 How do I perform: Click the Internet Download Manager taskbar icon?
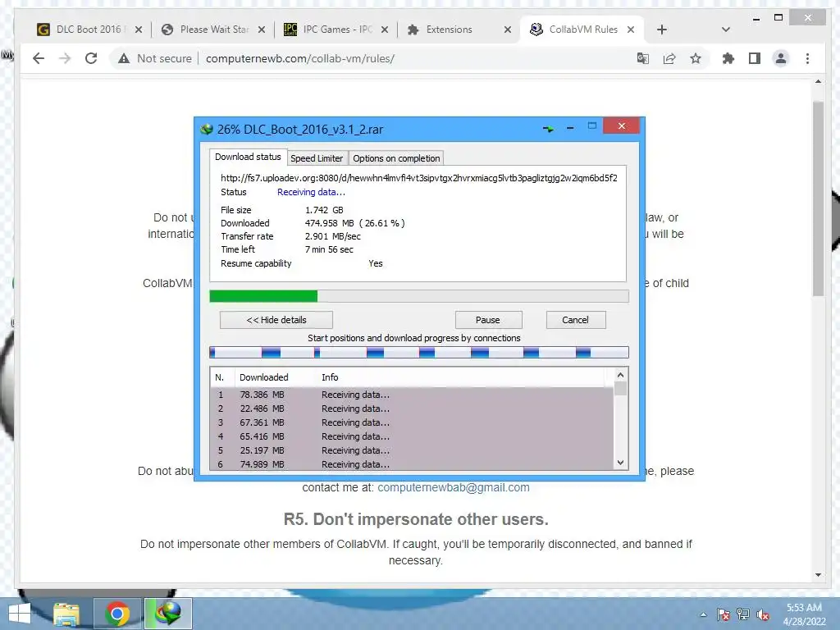click(x=168, y=614)
